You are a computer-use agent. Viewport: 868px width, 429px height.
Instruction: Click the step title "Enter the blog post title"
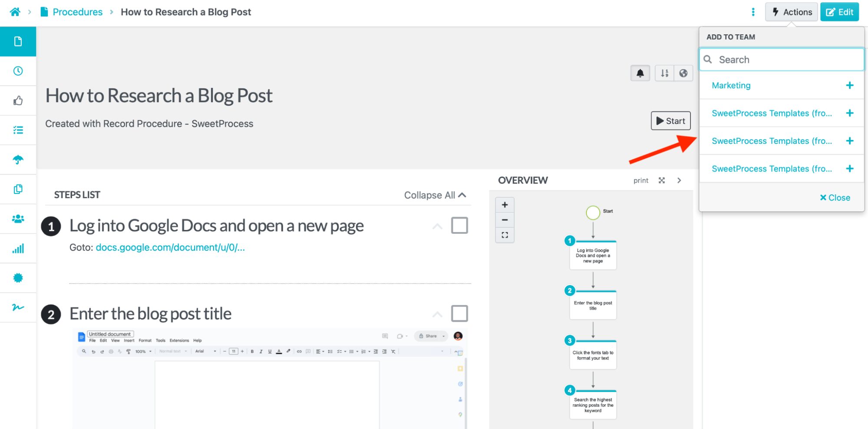point(150,314)
